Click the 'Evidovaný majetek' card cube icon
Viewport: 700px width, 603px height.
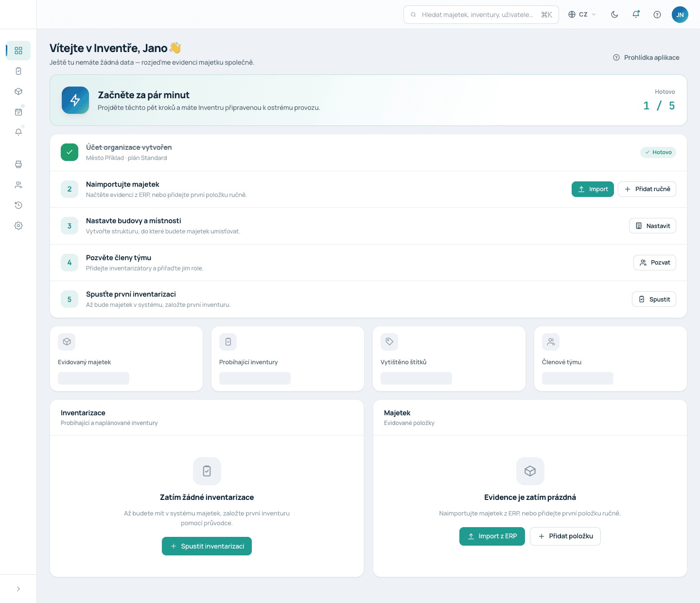click(x=67, y=342)
